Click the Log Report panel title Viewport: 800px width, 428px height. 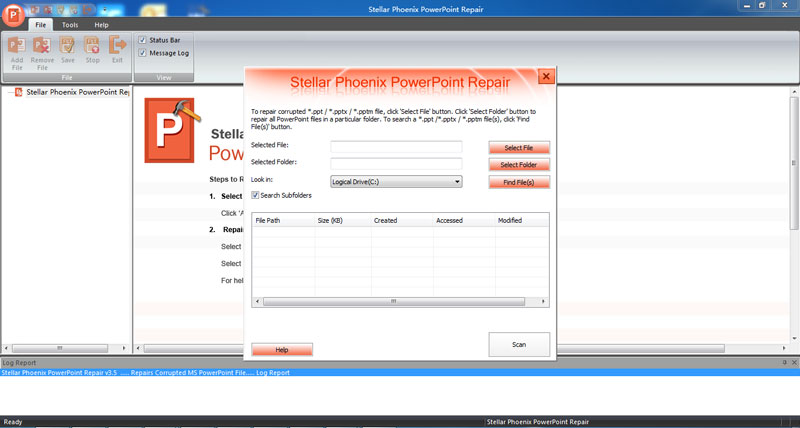19,363
